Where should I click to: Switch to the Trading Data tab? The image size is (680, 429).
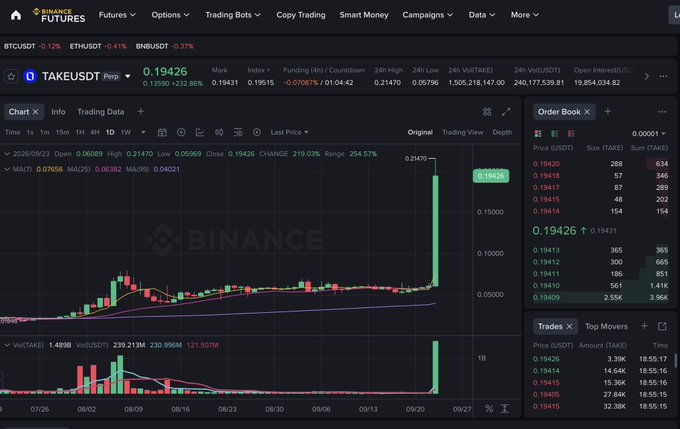[x=101, y=112]
